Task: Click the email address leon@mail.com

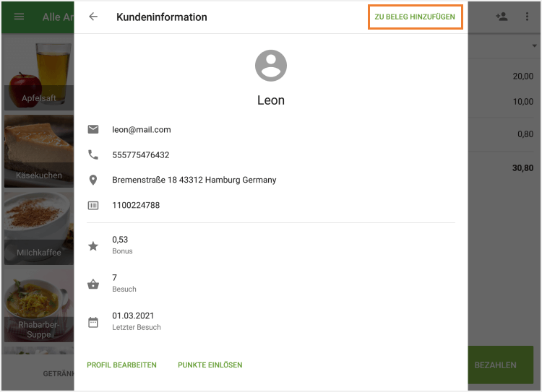Action: (x=142, y=130)
